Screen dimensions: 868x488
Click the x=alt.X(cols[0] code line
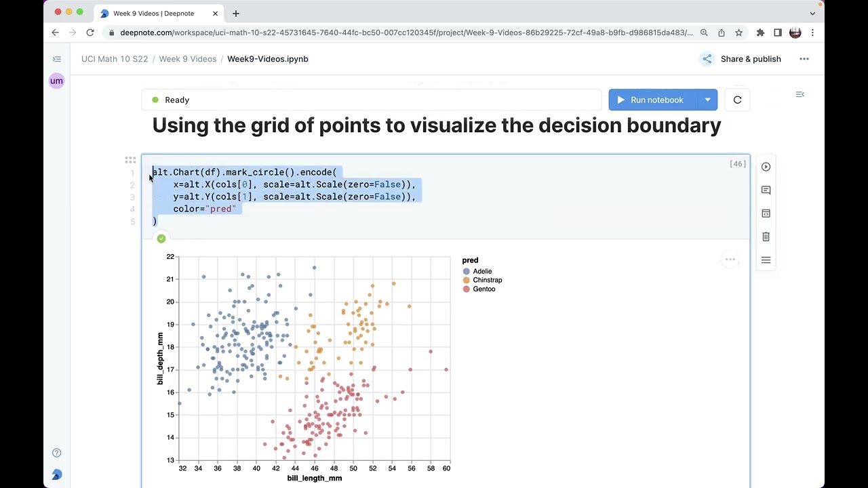click(x=294, y=184)
